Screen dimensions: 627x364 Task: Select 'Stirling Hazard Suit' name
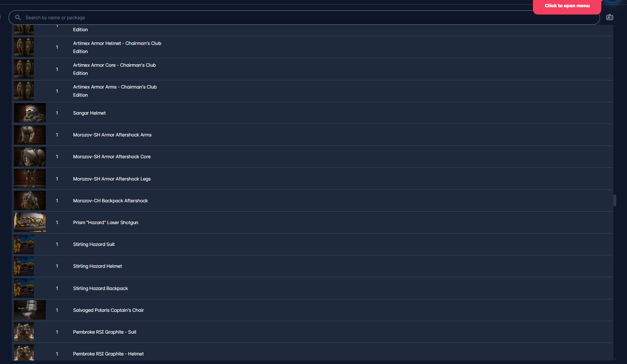[x=94, y=244]
